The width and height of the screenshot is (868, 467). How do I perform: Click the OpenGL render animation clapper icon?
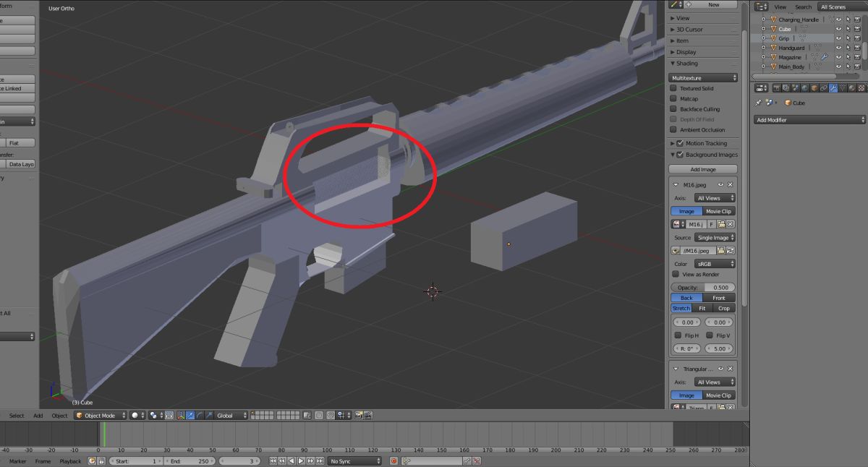coord(368,416)
